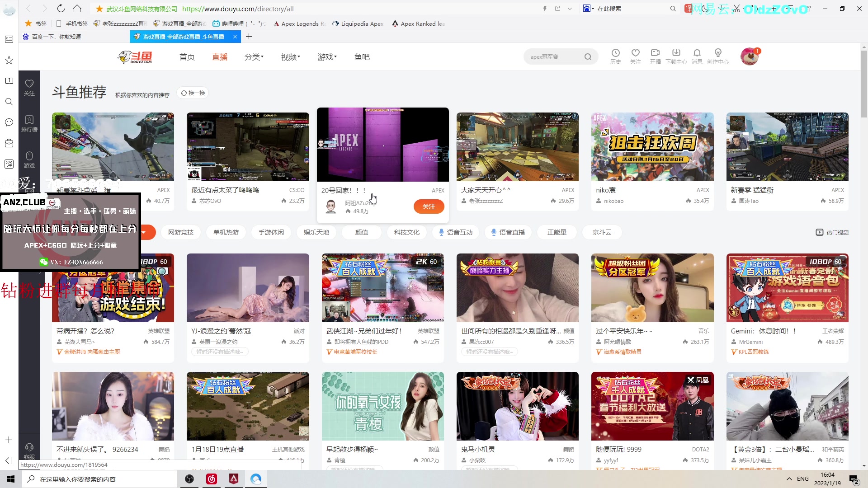Close the 游戏直播 Douyu browser tab
Screen dimensions: 868x488
click(235, 37)
